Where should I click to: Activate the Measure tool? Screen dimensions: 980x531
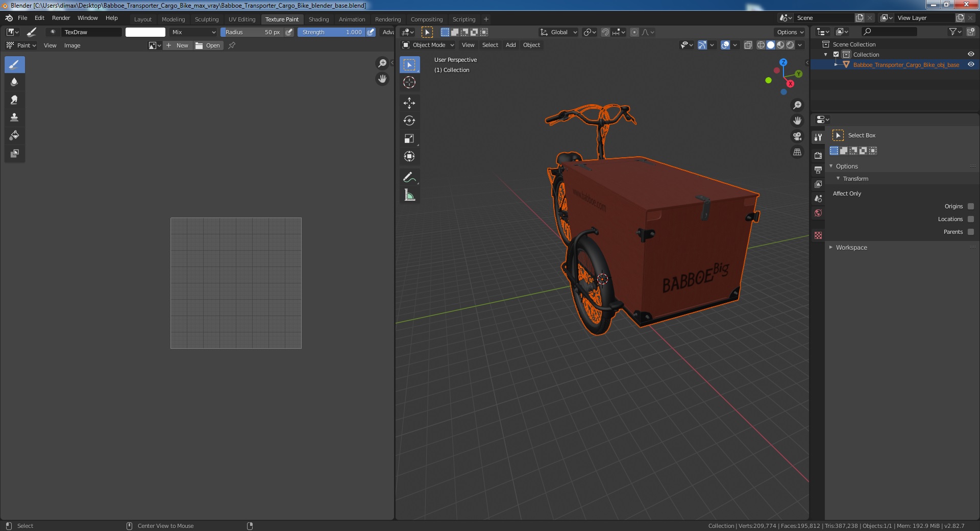point(409,195)
